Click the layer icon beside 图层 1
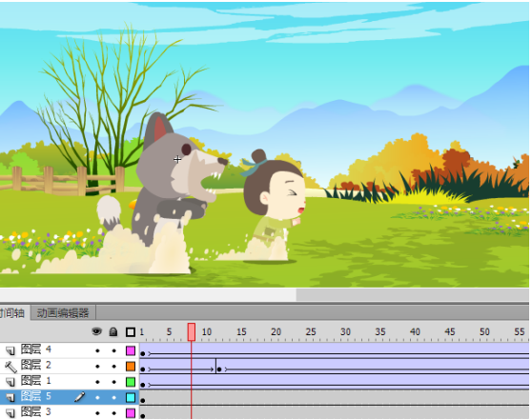 tap(10, 382)
